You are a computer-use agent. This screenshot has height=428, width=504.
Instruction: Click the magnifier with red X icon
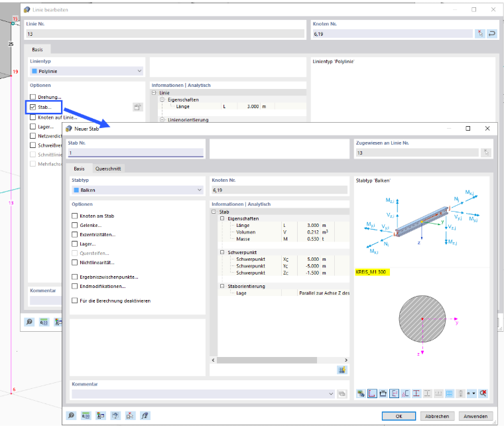click(x=483, y=393)
